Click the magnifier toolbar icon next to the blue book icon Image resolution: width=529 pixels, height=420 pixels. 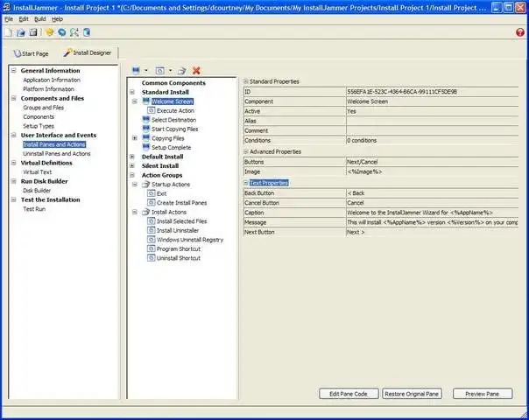pos(74,32)
